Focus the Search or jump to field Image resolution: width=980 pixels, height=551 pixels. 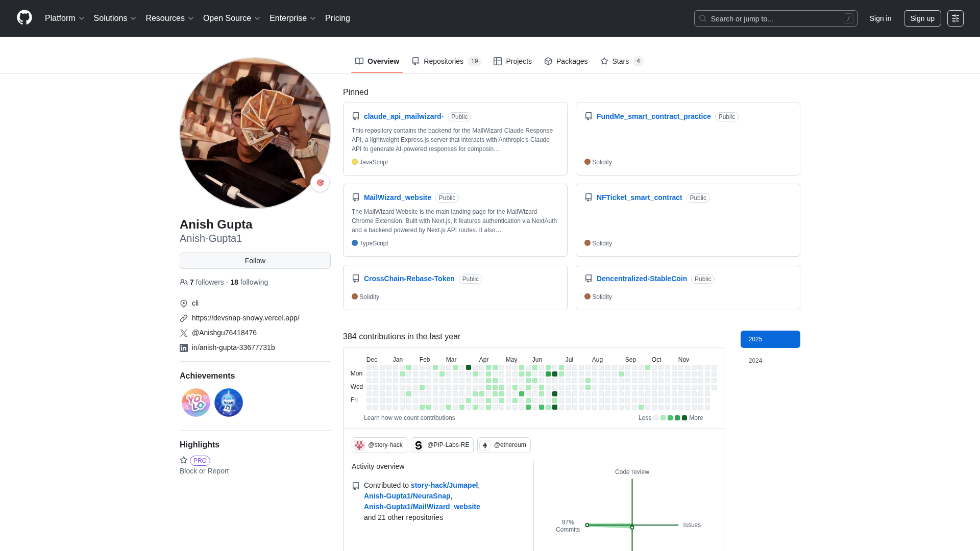pos(775,18)
